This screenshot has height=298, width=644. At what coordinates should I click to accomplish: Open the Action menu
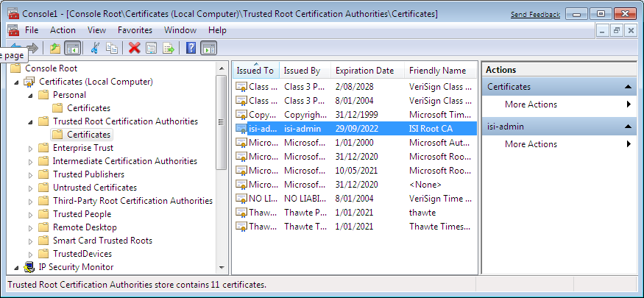pos(63,30)
